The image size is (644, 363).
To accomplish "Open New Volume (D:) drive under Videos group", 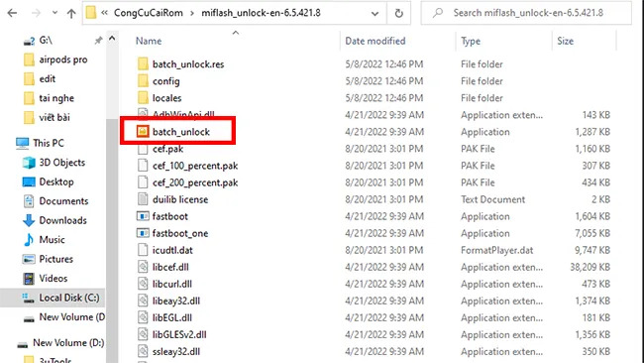I will tap(71, 317).
